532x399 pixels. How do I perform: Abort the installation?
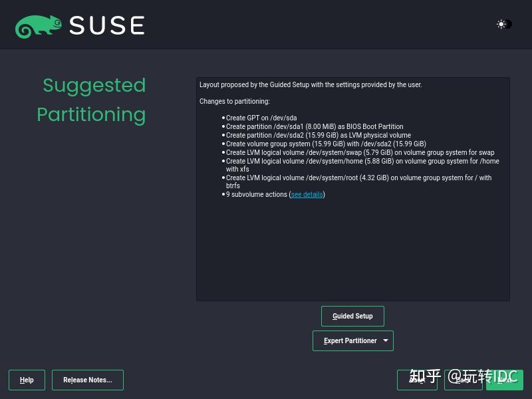(x=418, y=380)
